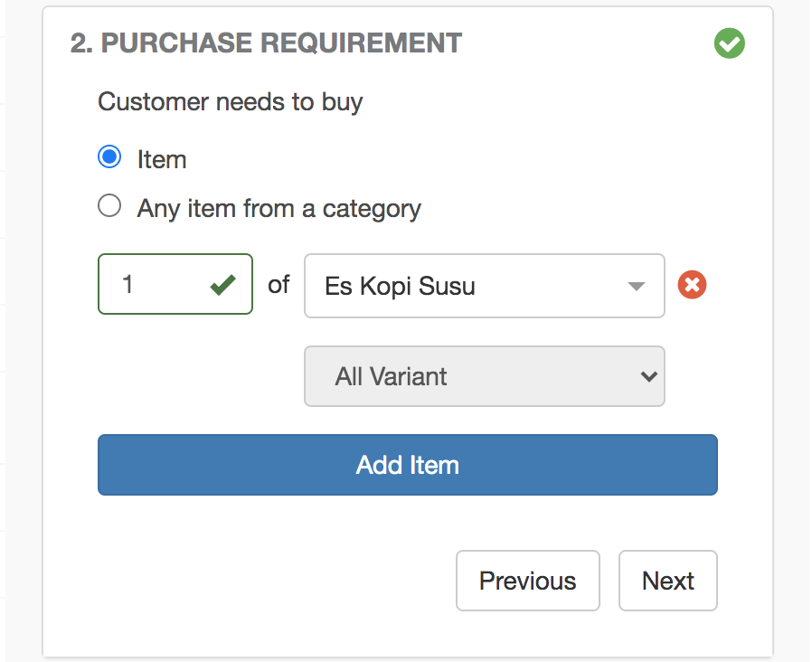Click the 'Customer needs to buy' text
This screenshot has height=662, width=812.
(230, 101)
